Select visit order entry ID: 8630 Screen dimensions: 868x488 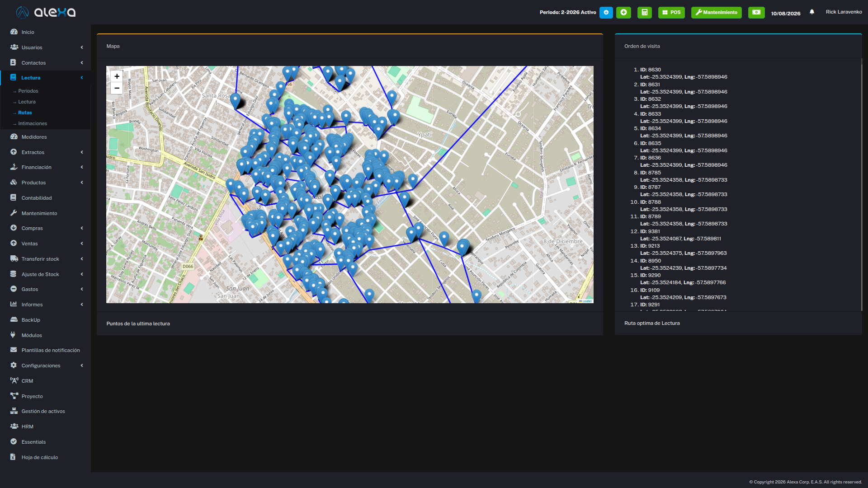[650, 70]
